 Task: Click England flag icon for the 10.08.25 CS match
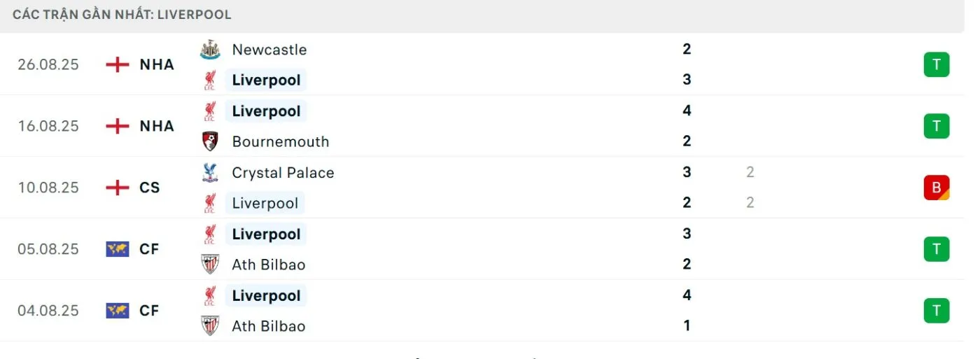pos(118,188)
